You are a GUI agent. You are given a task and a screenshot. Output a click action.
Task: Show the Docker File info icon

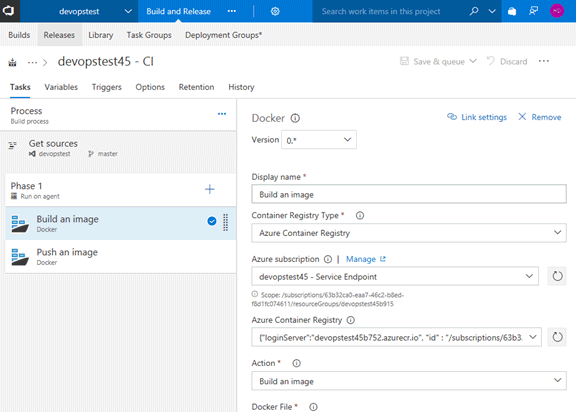click(x=313, y=407)
